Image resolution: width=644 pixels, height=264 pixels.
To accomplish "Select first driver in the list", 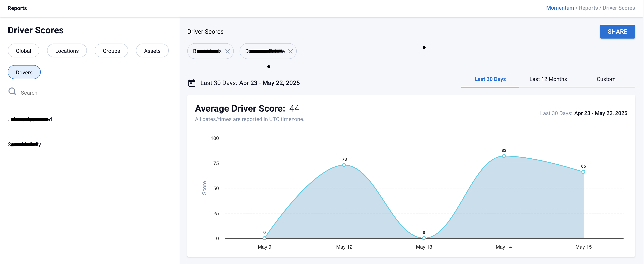I will pyautogui.click(x=30, y=119).
